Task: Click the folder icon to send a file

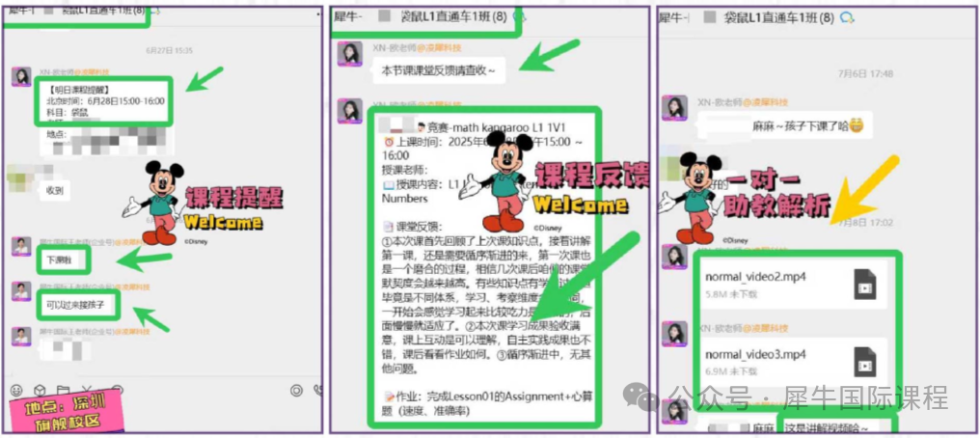Action: [63, 391]
